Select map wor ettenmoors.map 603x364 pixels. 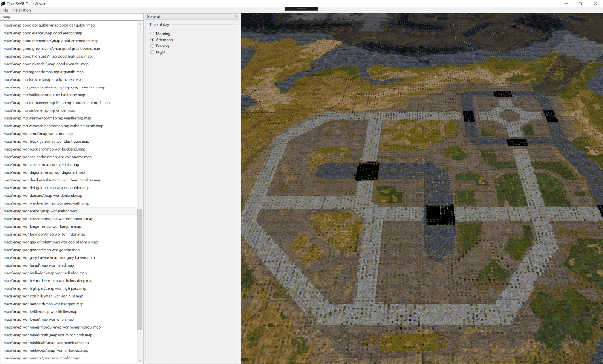[x=69, y=219]
